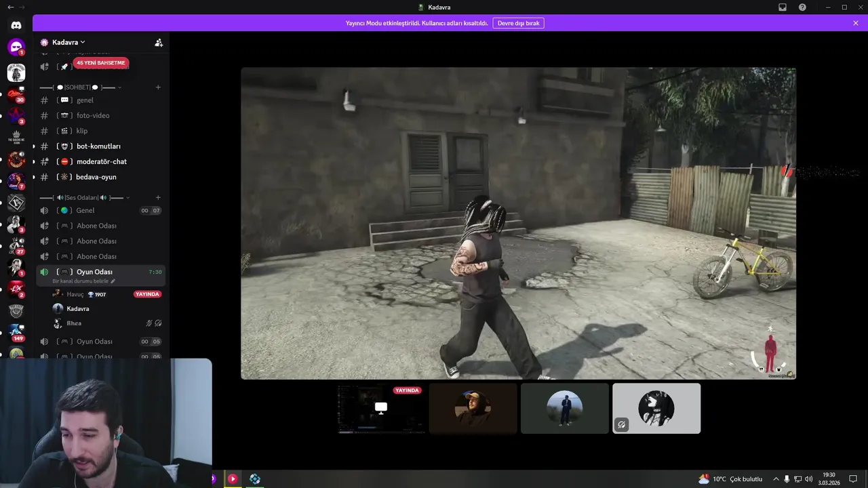
Task: Focus the main game stream video
Action: click(x=518, y=223)
